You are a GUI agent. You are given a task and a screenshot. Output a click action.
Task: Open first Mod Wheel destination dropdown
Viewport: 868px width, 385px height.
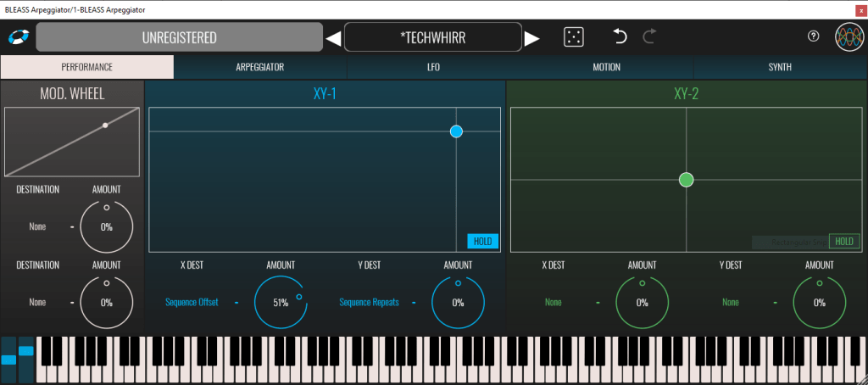click(37, 227)
